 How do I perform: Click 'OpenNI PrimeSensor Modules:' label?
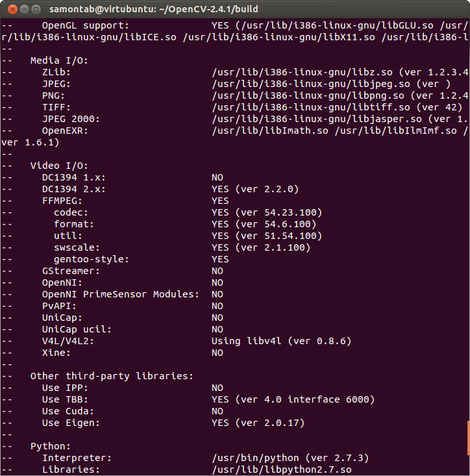coord(121,294)
